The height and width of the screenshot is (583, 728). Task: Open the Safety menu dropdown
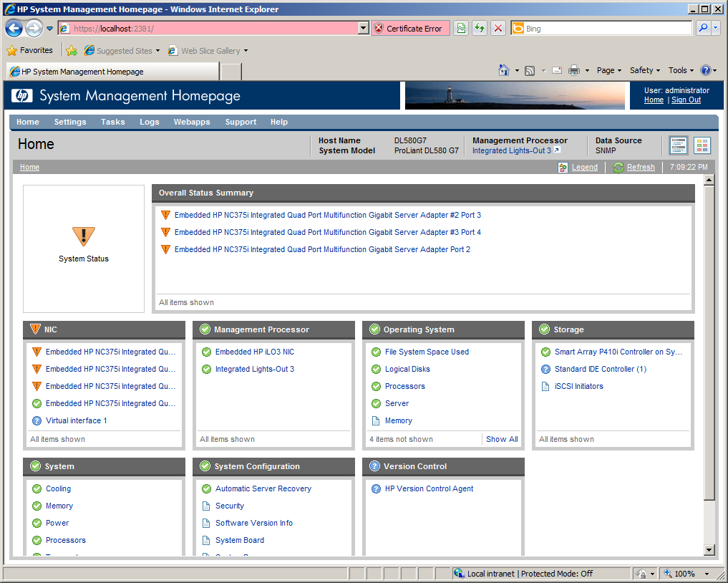click(x=644, y=70)
